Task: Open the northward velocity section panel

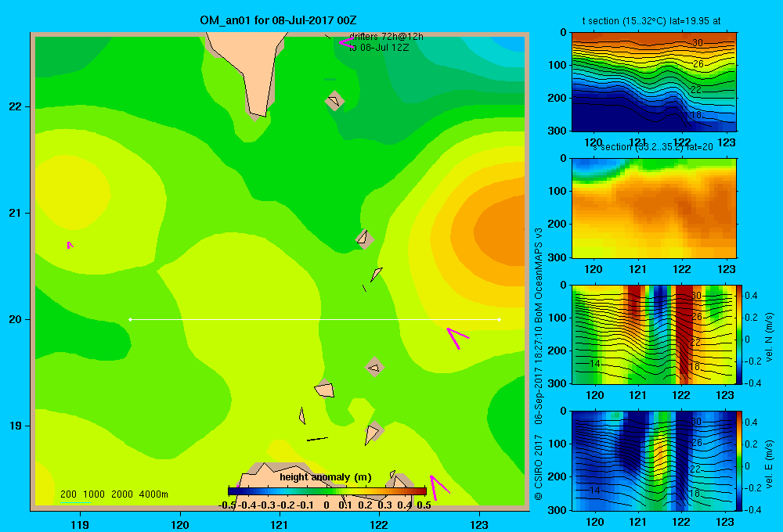Action: (x=654, y=334)
